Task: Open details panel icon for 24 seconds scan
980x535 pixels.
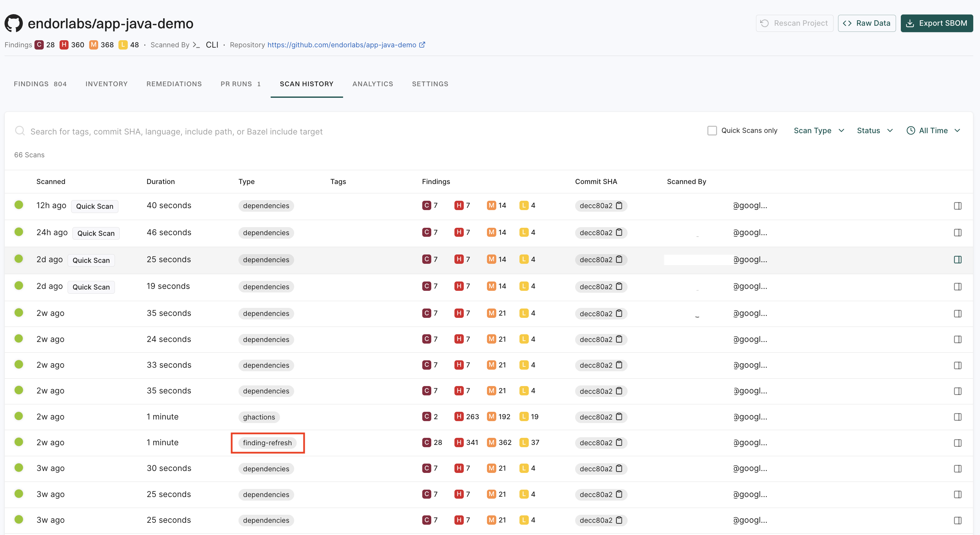Action: [957, 339]
